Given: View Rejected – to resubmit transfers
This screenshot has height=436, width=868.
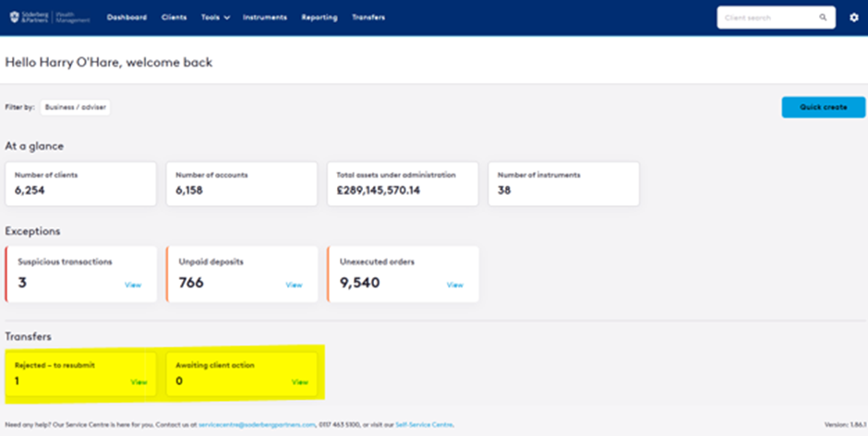Looking at the screenshot, I should [139, 381].
